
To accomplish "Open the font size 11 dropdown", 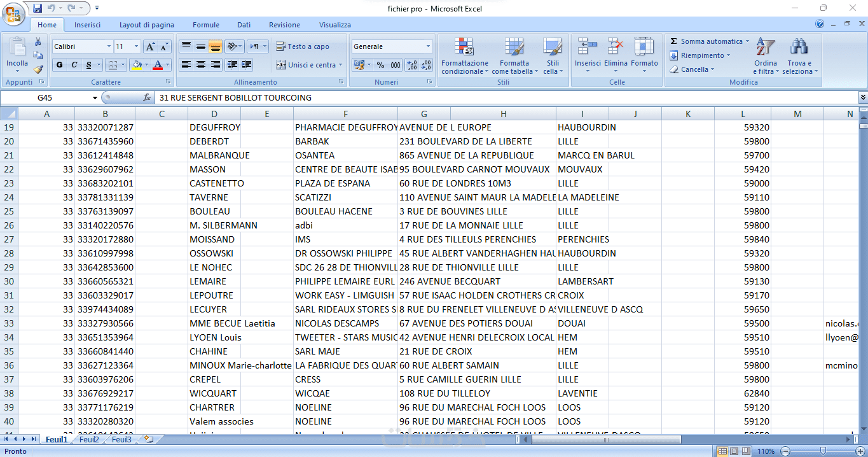I will [136, 46].
